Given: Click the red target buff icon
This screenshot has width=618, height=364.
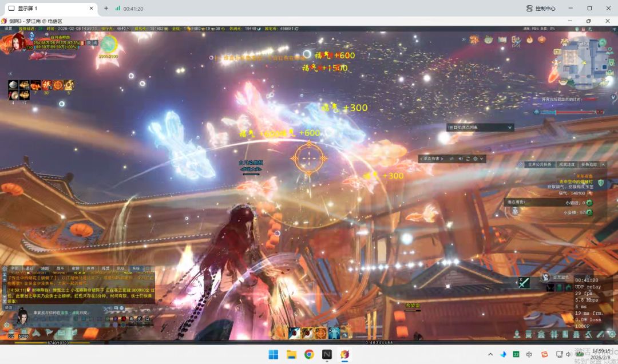Looking at the screenshot, I should (58, 85).
